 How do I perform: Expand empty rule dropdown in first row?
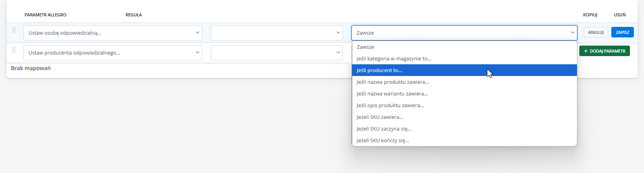coord(277,33)
